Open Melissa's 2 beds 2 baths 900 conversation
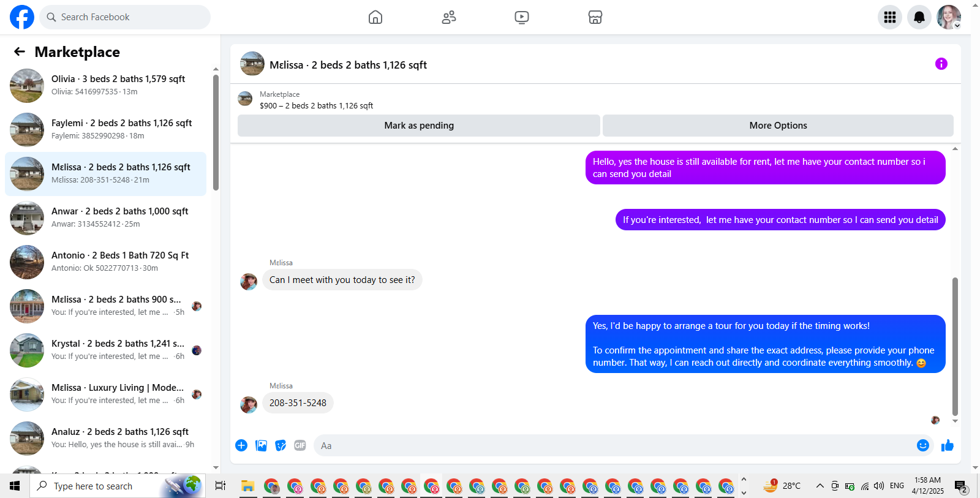The height and width of the screenshot is (498, 980). pyautogui.click(x=105, y=306)
